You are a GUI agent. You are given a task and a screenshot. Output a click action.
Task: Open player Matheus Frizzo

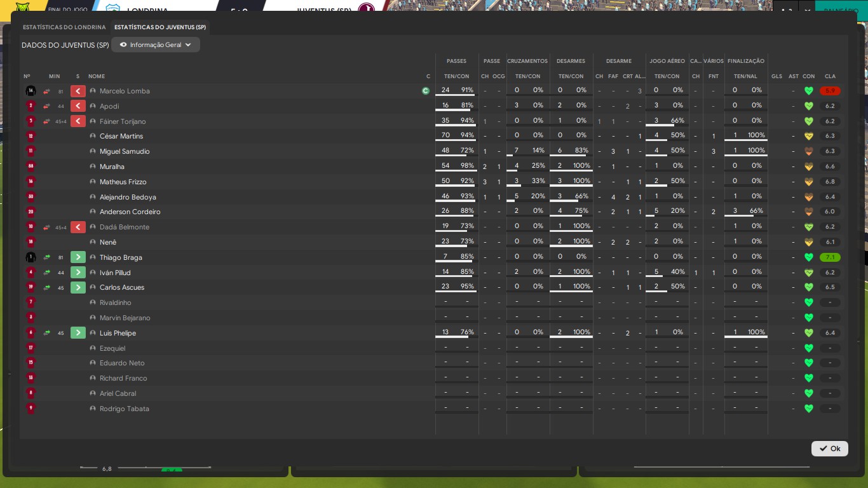[x=123, y=182]
